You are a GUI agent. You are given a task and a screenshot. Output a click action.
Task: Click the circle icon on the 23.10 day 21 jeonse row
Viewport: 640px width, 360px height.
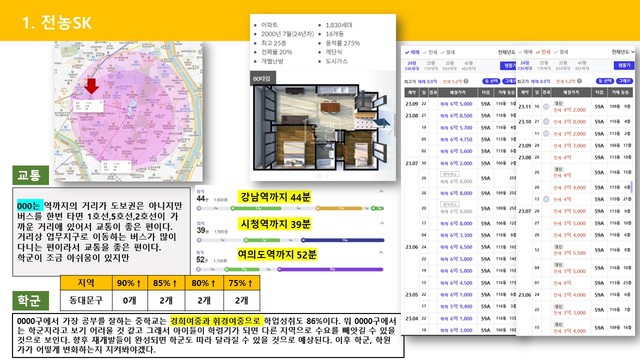pos(546,122)
